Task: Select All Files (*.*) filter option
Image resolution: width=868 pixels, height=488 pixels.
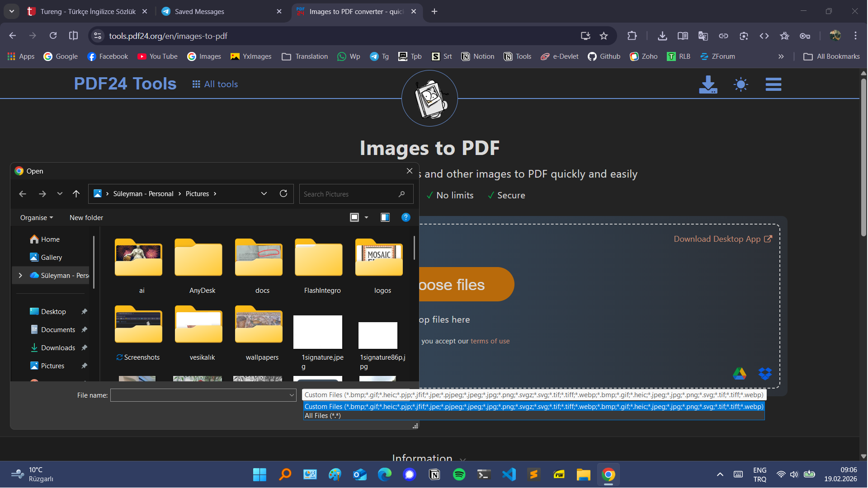Action: 323,416
